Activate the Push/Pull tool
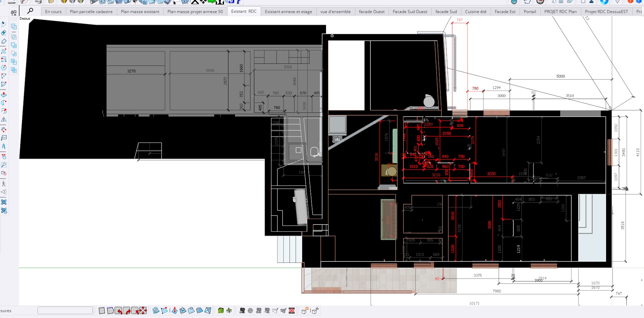 [4, 95]
